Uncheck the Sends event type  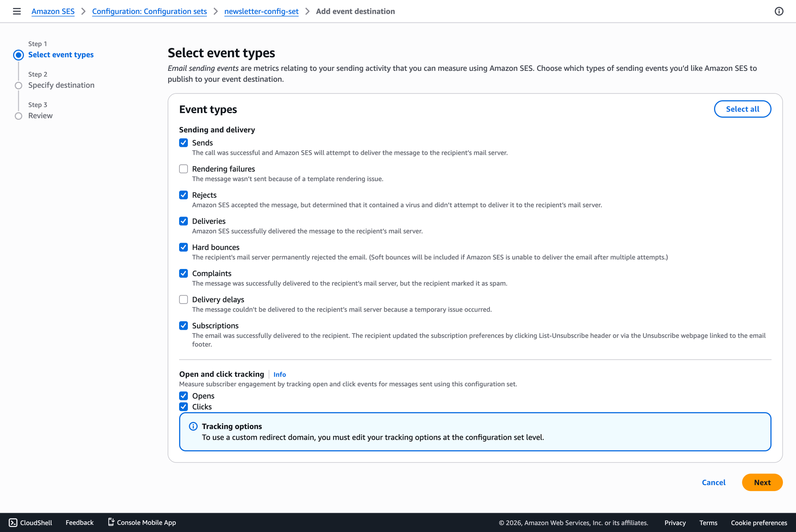click(x=183, y=143)
